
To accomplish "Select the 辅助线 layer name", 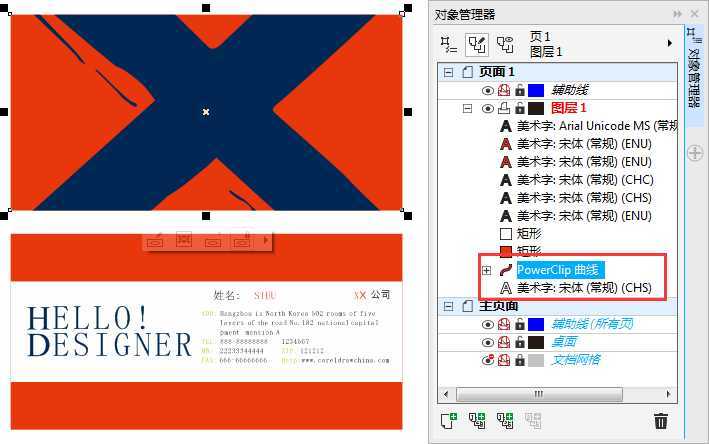I will (x=570, y=90).
